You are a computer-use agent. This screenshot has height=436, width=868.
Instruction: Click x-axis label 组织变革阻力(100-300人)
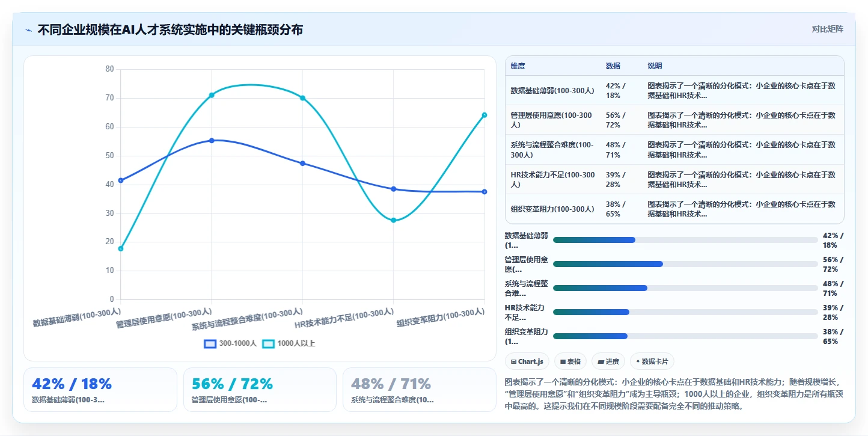point(441,318)
